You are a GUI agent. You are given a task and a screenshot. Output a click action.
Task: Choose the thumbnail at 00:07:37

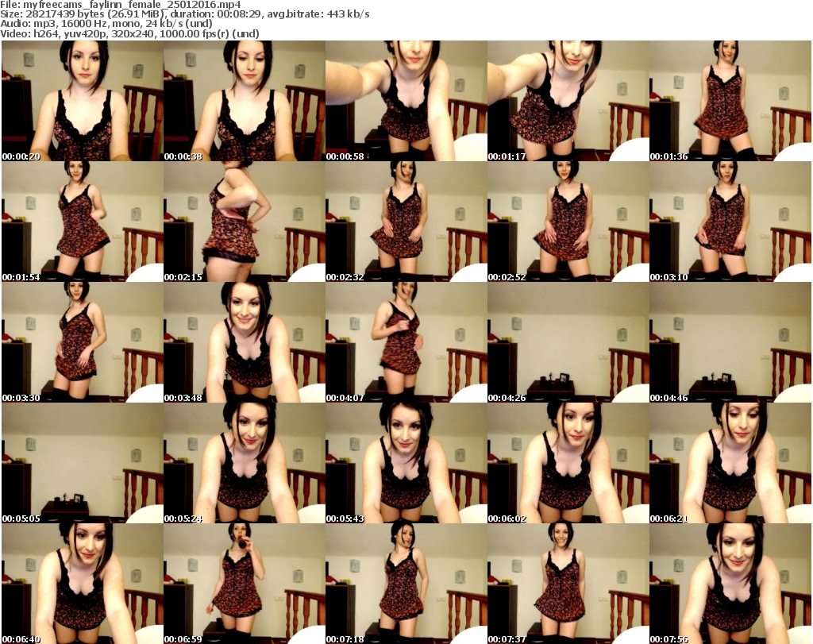568,584
